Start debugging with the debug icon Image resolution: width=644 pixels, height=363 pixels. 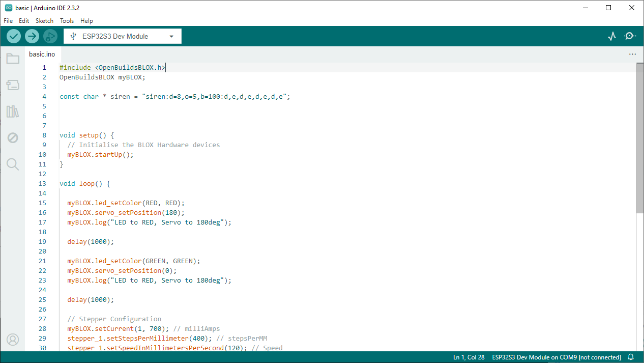pyautogui.click(x=50, y=36)
